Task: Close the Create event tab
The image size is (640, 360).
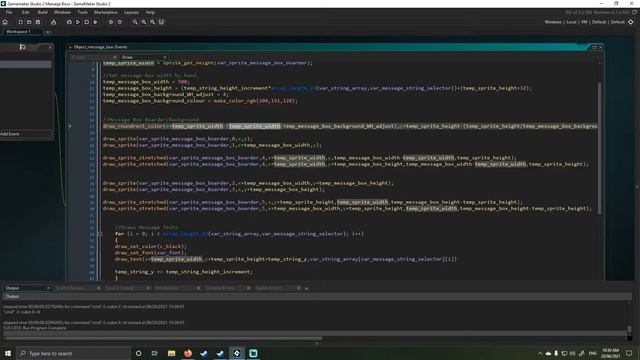Action: pyautogui.click(x=115, y=58)
